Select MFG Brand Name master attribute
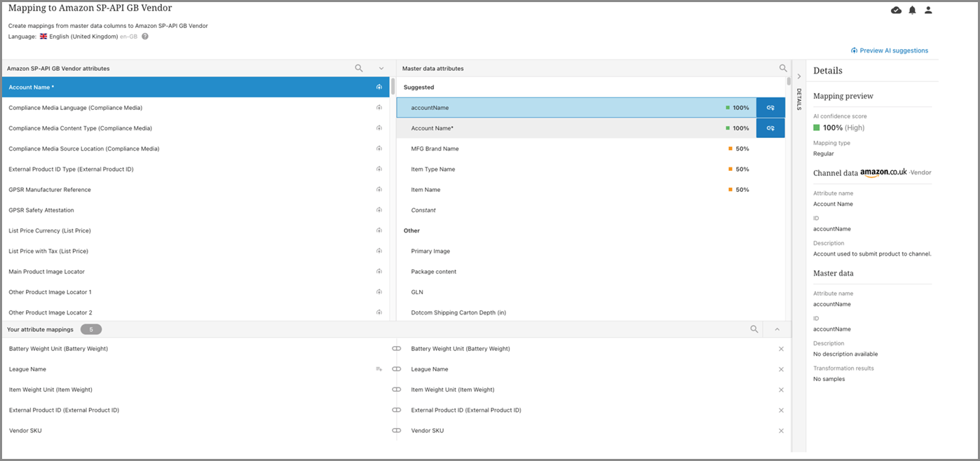The image size is (980, 461). tap(435, 149)
